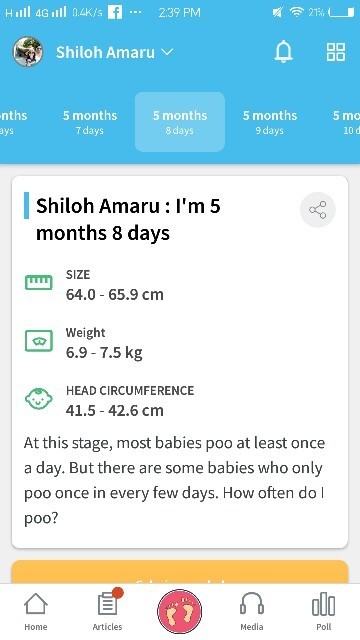
Task: Select the partially visible 10 days tab
Action: [x=346, y=122]
